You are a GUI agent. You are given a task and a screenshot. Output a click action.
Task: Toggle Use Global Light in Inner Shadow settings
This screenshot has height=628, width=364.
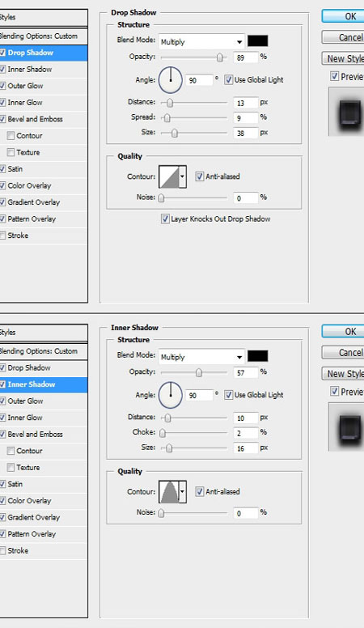pos(229,395)
